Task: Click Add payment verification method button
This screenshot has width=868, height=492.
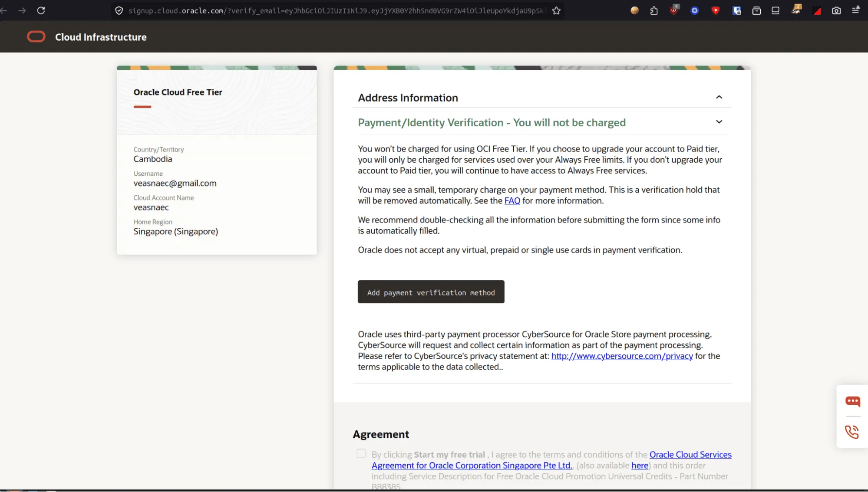Action: click(x=431, y=292)
